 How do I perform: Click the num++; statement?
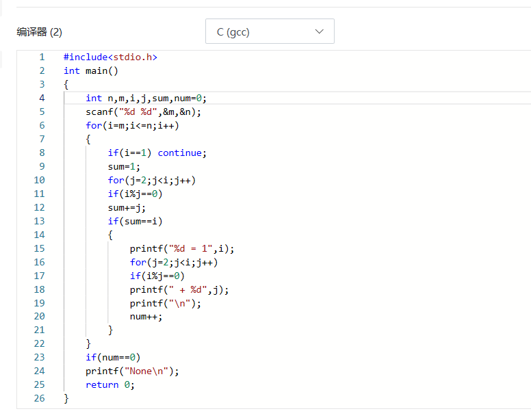[146, 317]
